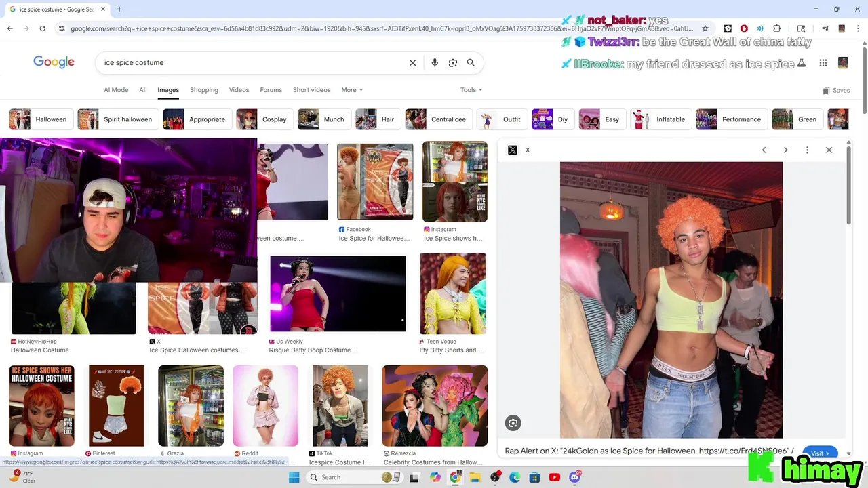Click the Visit button in preview

tap(820, 453)
